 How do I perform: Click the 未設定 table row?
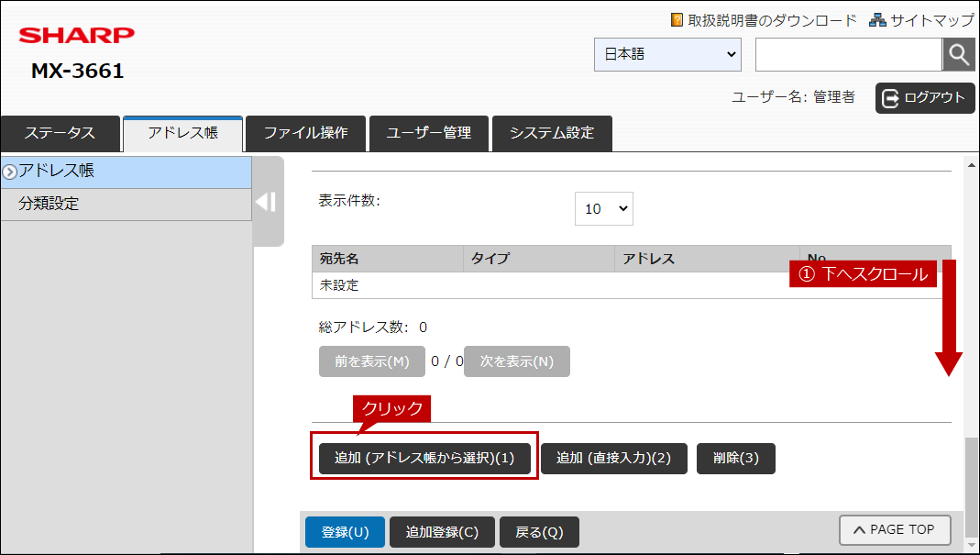point(632,285)
